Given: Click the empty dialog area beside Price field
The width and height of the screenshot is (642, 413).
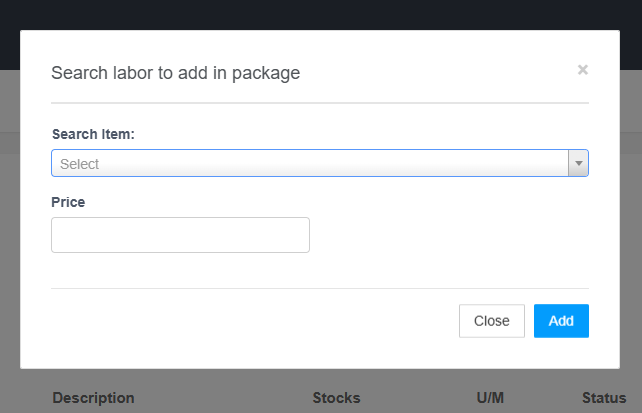Looking at the screenshot, I should point(450,235).
